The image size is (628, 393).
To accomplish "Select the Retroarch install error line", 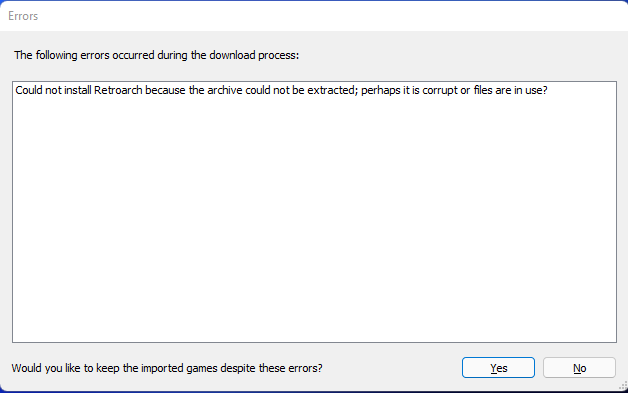I will [x=281, y=90].
